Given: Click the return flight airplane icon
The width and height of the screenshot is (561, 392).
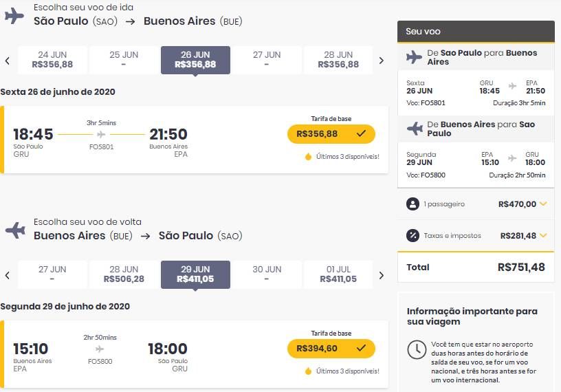Looking at the screenshot, I should tap(15, 230).
